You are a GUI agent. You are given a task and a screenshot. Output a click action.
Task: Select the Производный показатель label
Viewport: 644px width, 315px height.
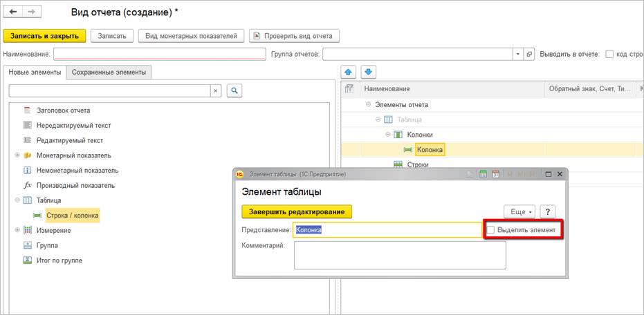point(75,185)
